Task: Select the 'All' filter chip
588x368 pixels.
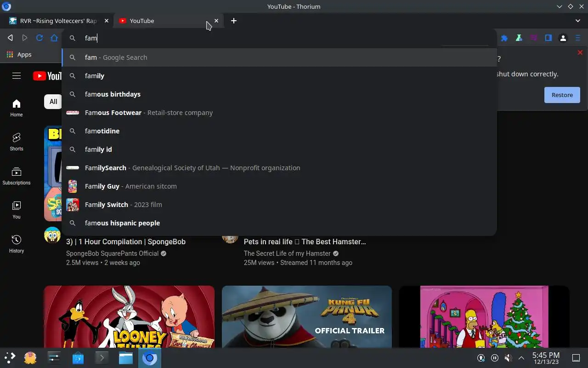Action: pos(53,102)
